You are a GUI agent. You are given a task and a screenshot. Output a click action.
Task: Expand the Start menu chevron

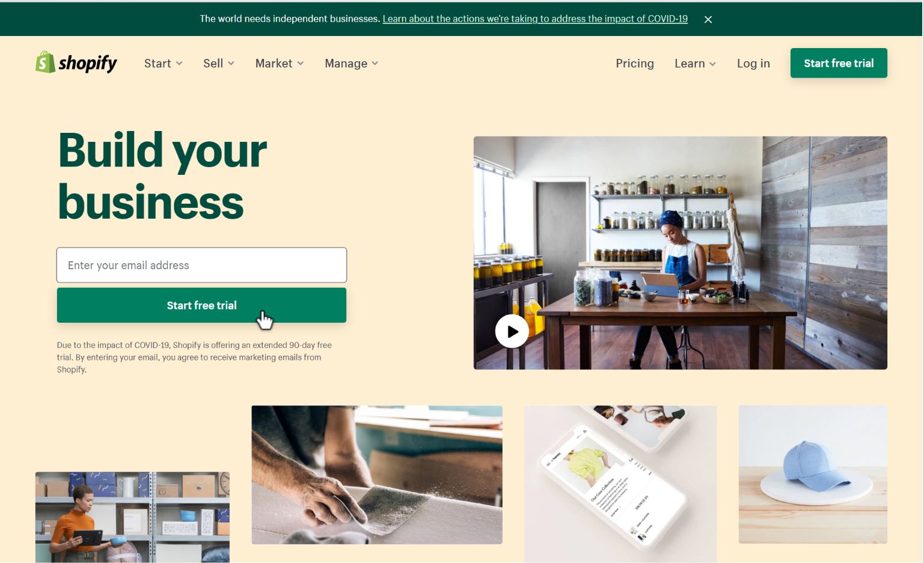pyautogui.click(x=179, y=64)
